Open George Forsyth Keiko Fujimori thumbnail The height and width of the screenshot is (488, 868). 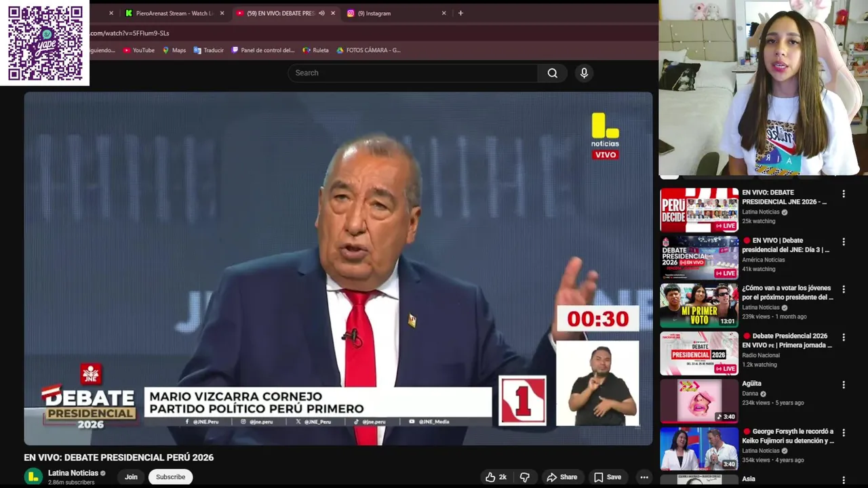point(699,449)
